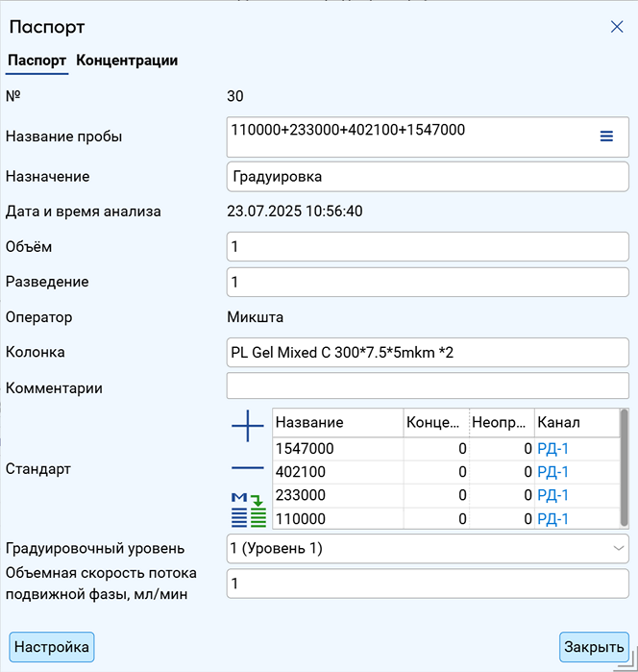Switch to the Концентрации tab
Viewport: 638px width, 672px height.
127,61
